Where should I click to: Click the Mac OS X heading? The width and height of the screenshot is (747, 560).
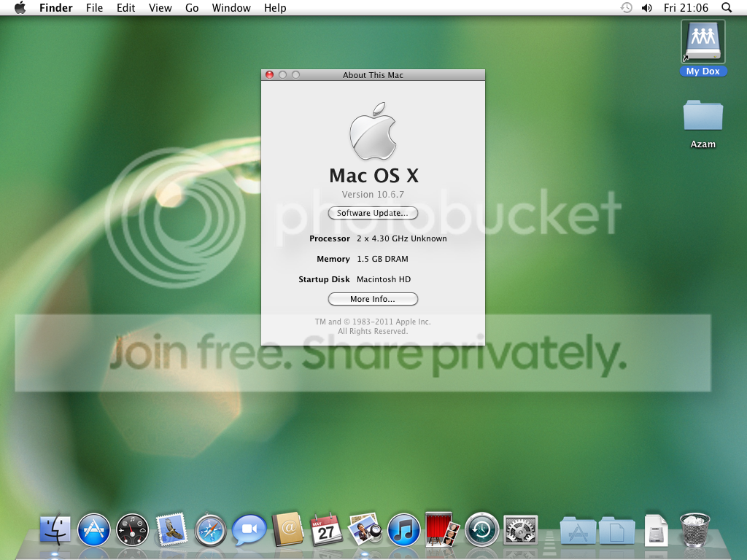(373, 176)
